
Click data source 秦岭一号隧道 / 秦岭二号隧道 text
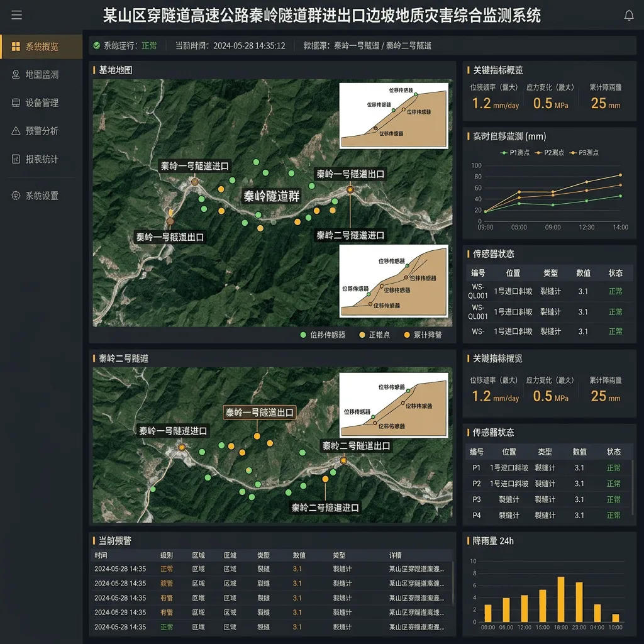point(382,45)
